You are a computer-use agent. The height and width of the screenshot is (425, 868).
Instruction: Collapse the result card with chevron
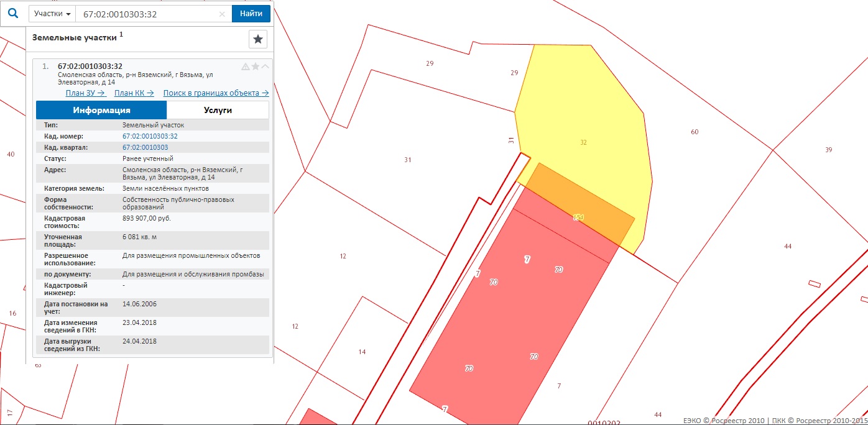click(265, 66)
